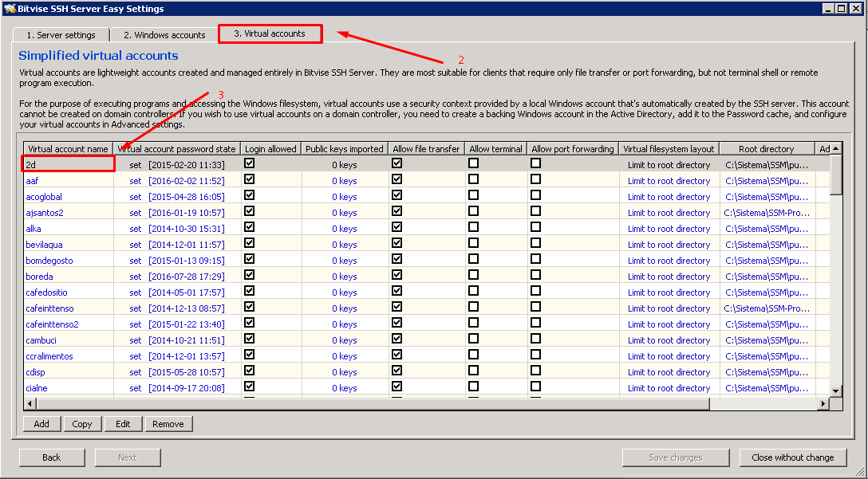The image size is (868, 479).
Task: Click the Bitvise icon in the title bar
Action: [x=9, y=8]
